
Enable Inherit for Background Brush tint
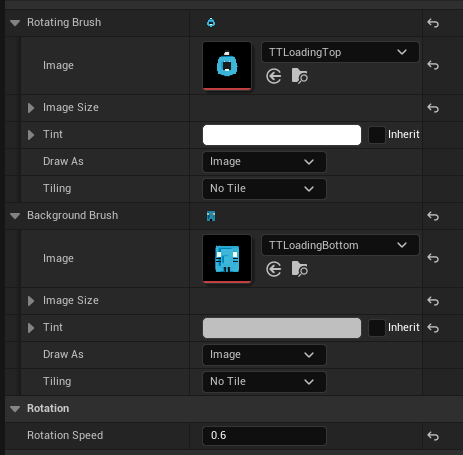click(x=377, y=328)
